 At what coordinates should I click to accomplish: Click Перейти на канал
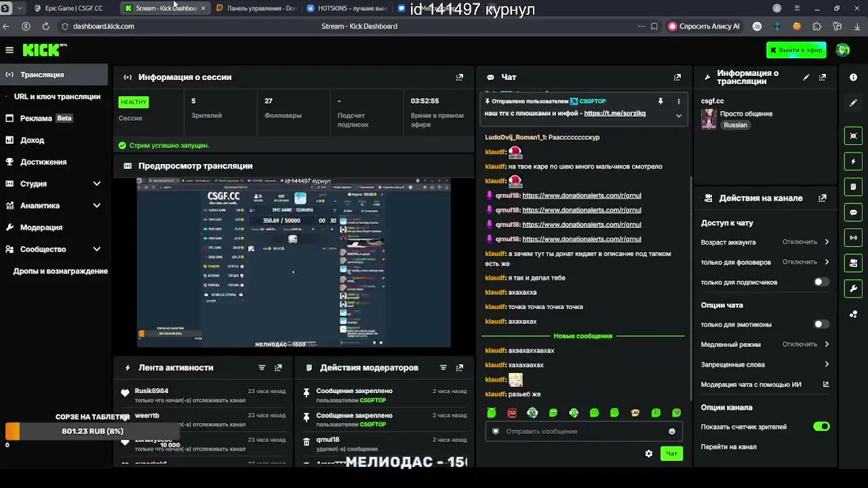728,447
